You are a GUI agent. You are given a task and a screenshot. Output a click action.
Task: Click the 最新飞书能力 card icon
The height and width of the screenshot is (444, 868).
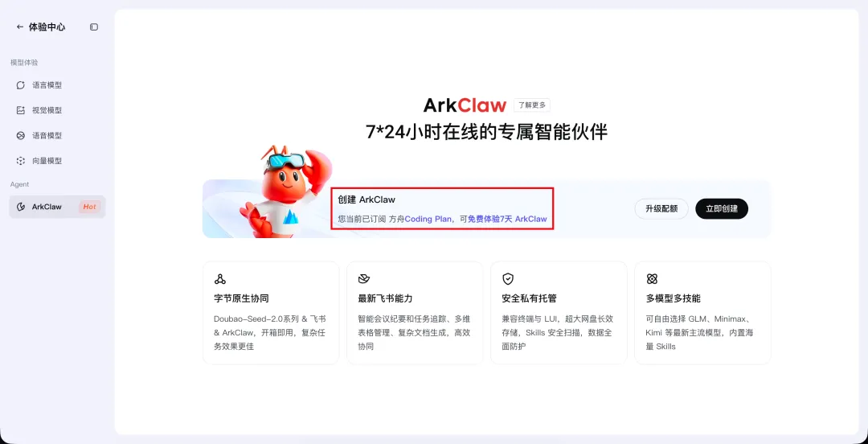[x=364, y=279]
